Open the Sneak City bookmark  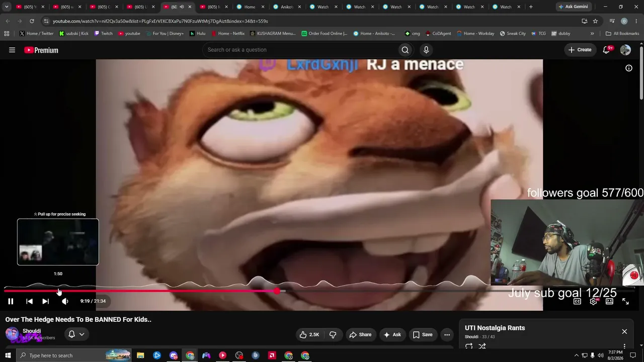512,34
